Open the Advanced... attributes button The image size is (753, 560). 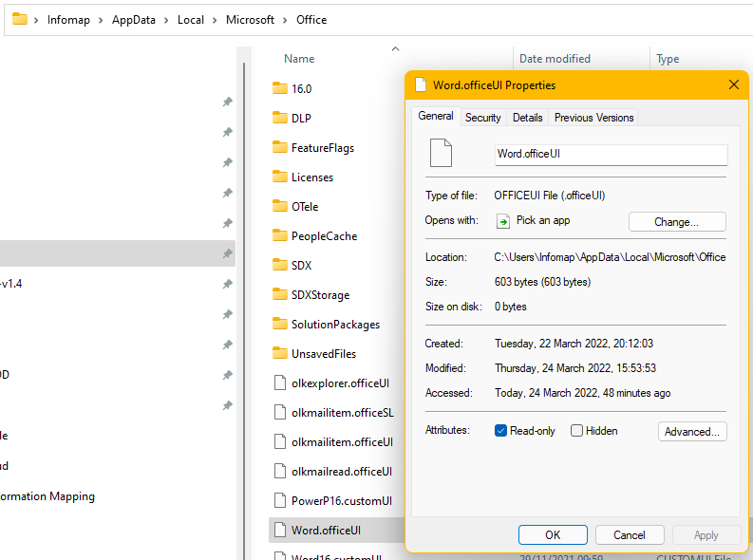pos(692,432)
